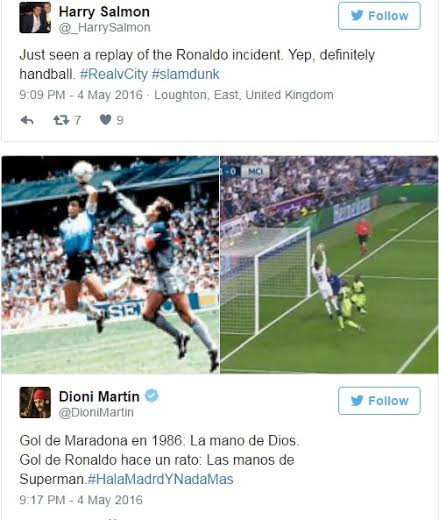Viewport: 439px width, 520px height.
Task: Open the #RealvCity hashtag
Action: point(114,74)
